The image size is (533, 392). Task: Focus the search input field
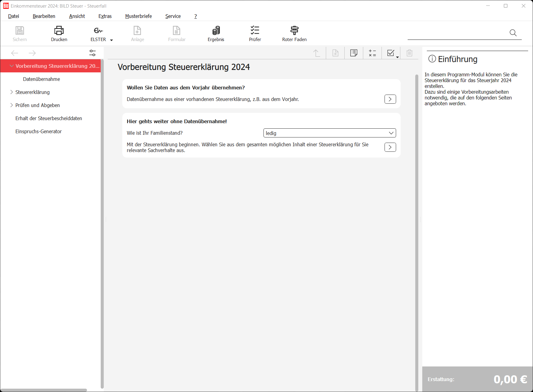point(458,33)
